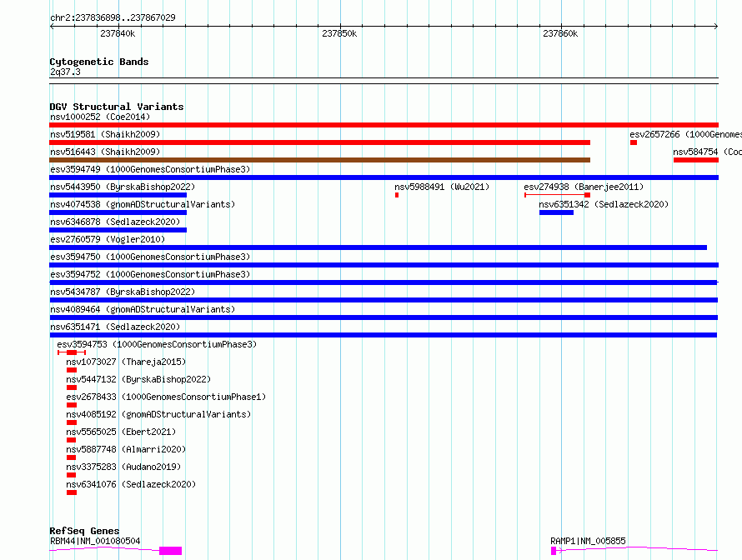Screen dimensions: 742x560
Task: Select the red nsv6341076 variant block
Action: pyautogui.click(x=72, y=492)
